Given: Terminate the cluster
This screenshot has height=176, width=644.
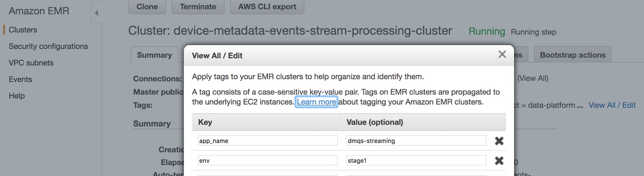Looking at the screenshot, I should tap(198, 7).
